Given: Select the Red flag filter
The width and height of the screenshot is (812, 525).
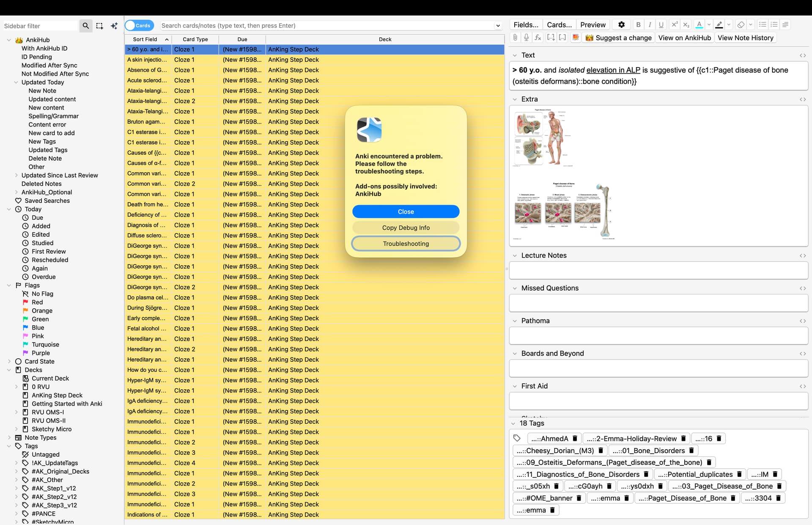Looking at the screenshot, I should 37,302.
